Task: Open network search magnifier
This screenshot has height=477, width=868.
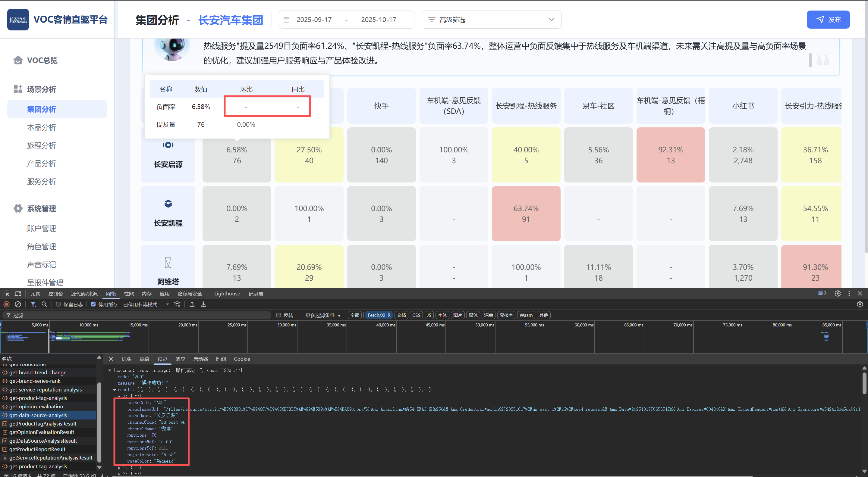Action: (x=44, y=304)
